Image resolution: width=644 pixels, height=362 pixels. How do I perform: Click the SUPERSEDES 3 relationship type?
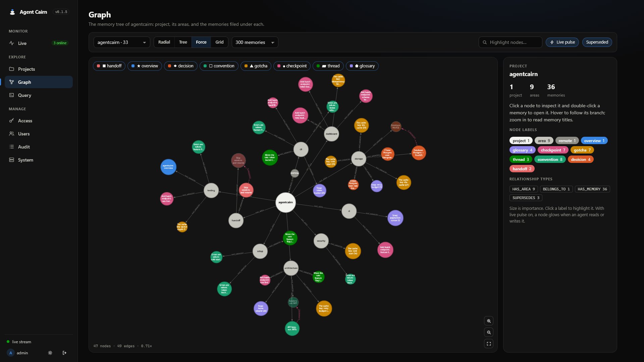[526, 198]
